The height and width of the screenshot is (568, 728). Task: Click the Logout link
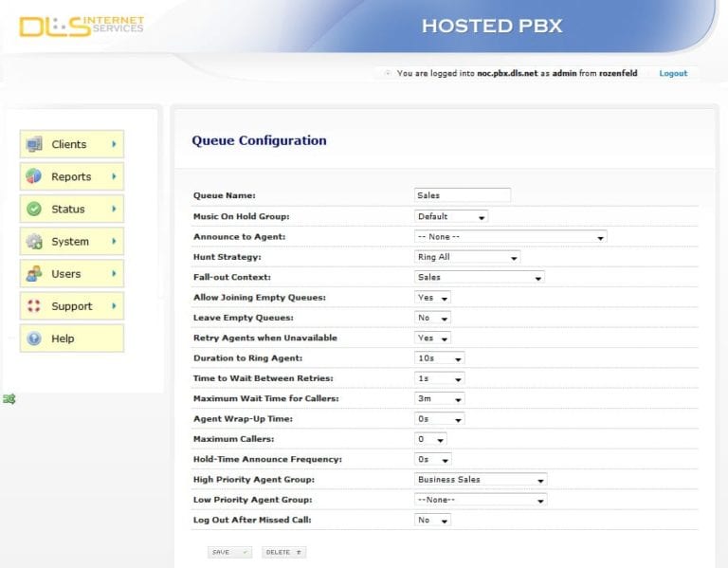pos(673,73)
